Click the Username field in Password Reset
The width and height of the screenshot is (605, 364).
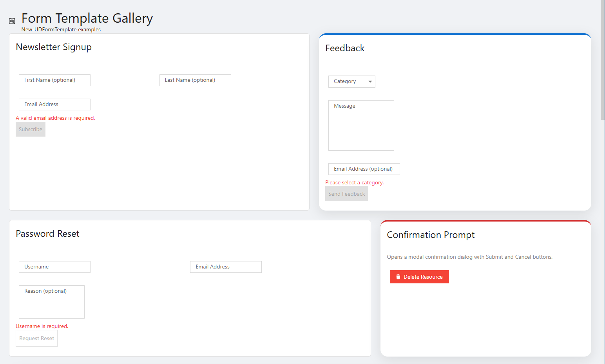pyautogui.click(x=54, y=267)
